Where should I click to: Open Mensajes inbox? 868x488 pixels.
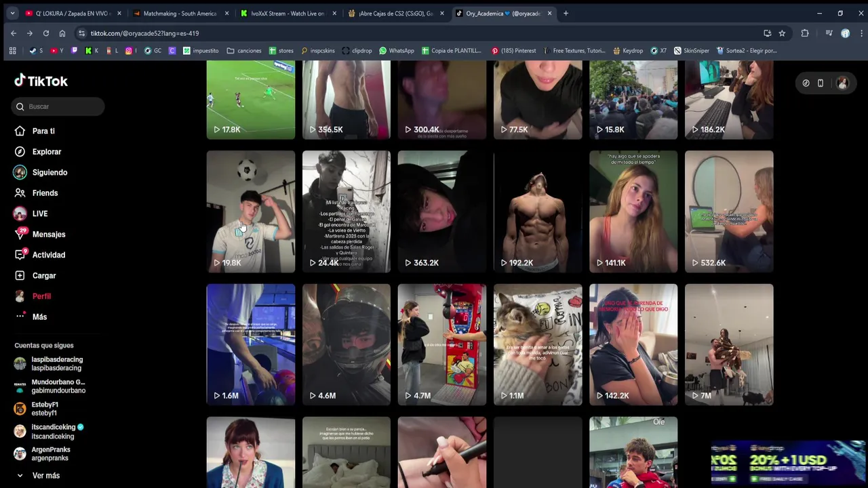48,235
